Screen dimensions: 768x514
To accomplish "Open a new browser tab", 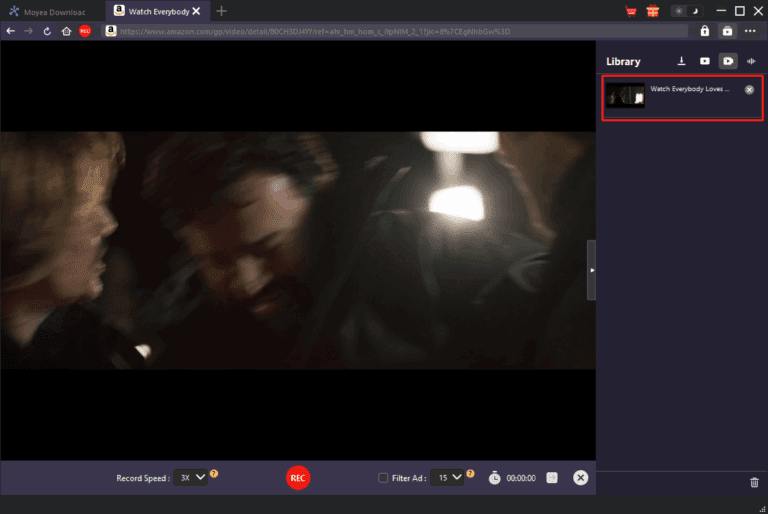I will point(221,11).
